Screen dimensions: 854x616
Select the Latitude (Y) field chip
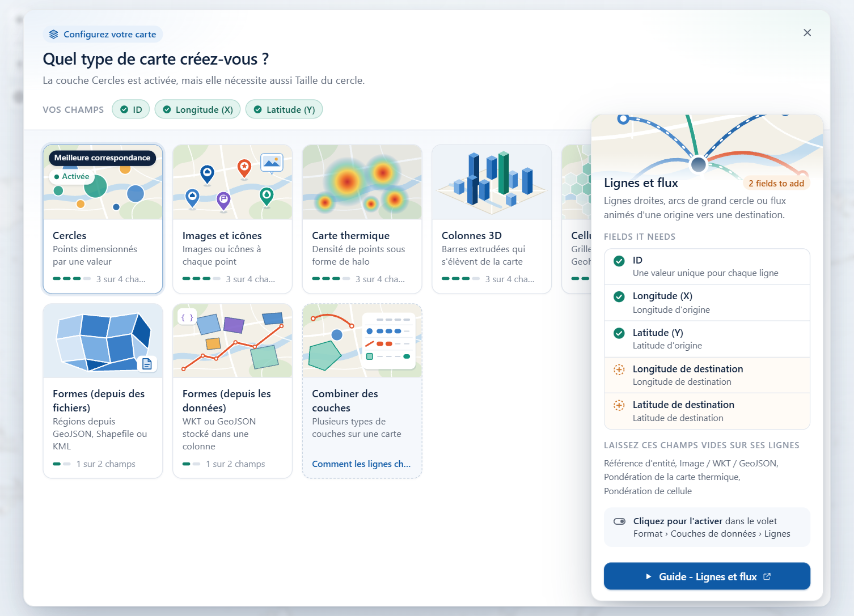pos(284,109)
